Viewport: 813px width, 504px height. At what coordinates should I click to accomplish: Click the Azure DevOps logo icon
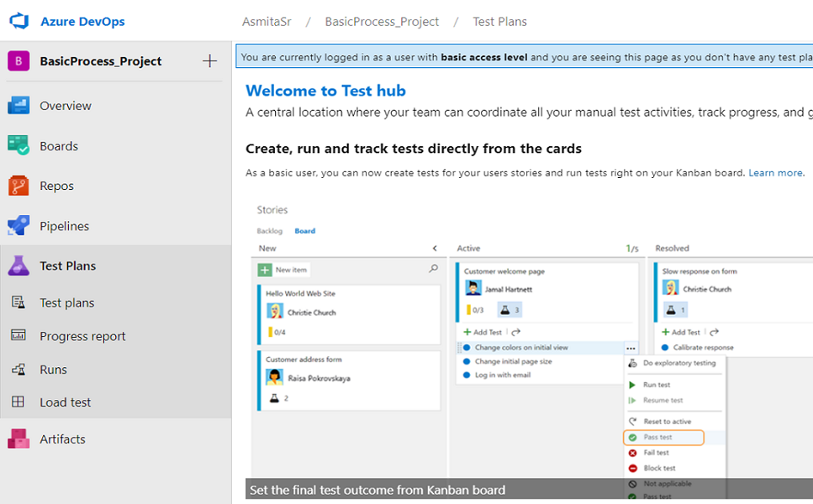[x=18, y=21]
